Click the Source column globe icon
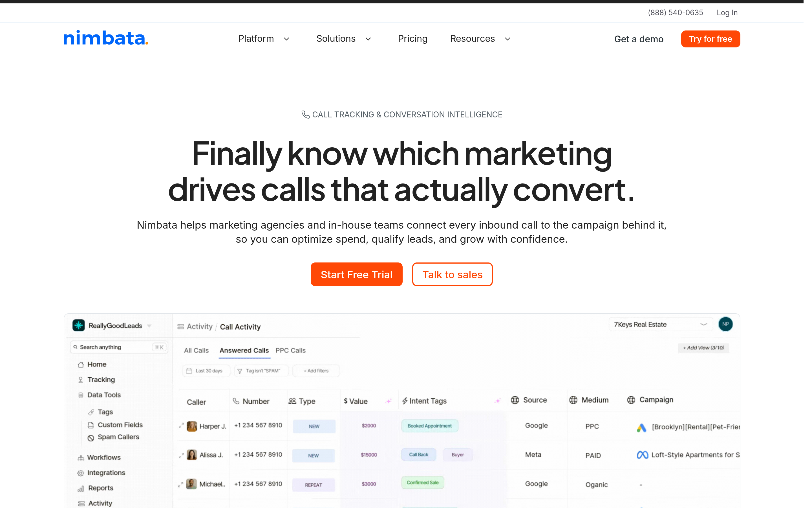Viewport: 812px width, 508px height. 515,400
